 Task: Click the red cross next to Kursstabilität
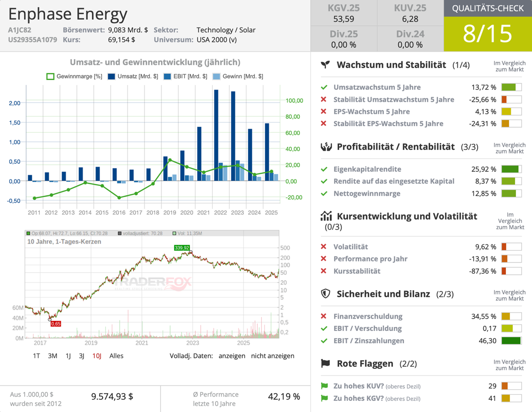(324, 271)
